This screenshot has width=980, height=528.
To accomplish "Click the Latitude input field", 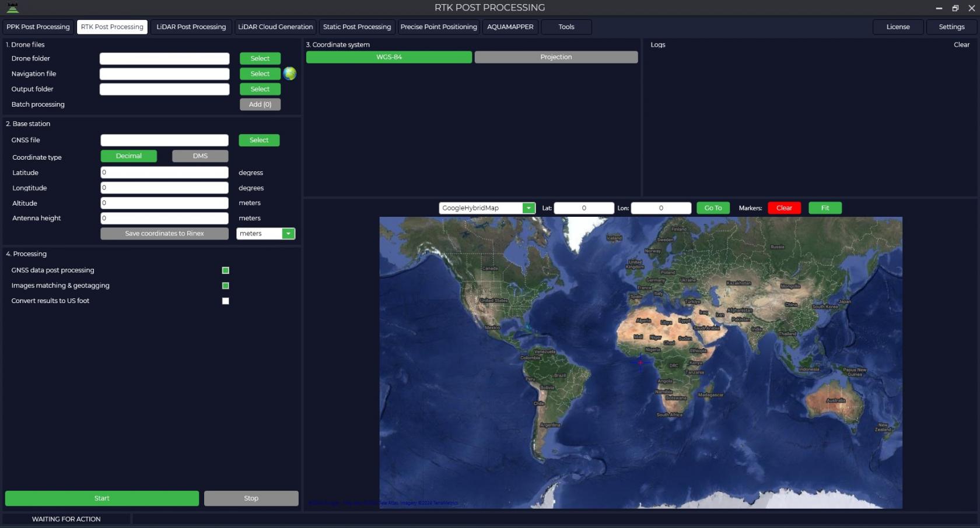I will click(x=164, y=173).
